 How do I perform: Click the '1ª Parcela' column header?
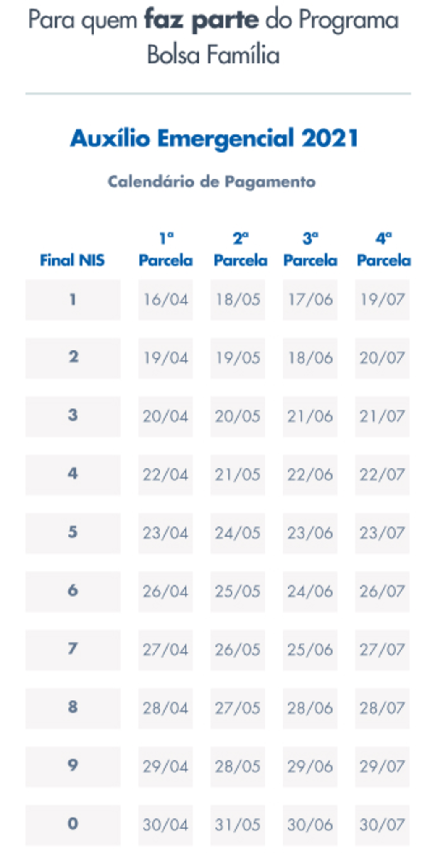tap(165, 250)
